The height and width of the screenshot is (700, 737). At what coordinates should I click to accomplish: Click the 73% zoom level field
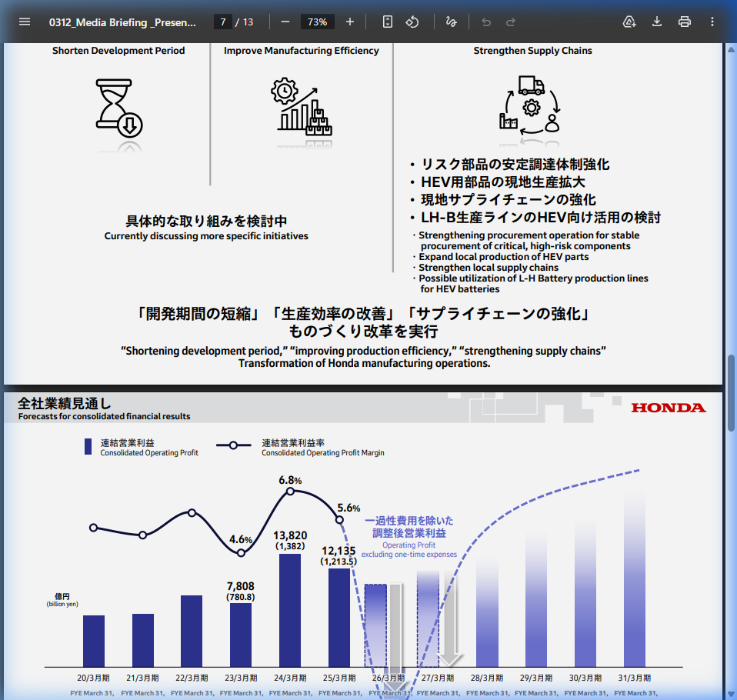click(317, 22)
